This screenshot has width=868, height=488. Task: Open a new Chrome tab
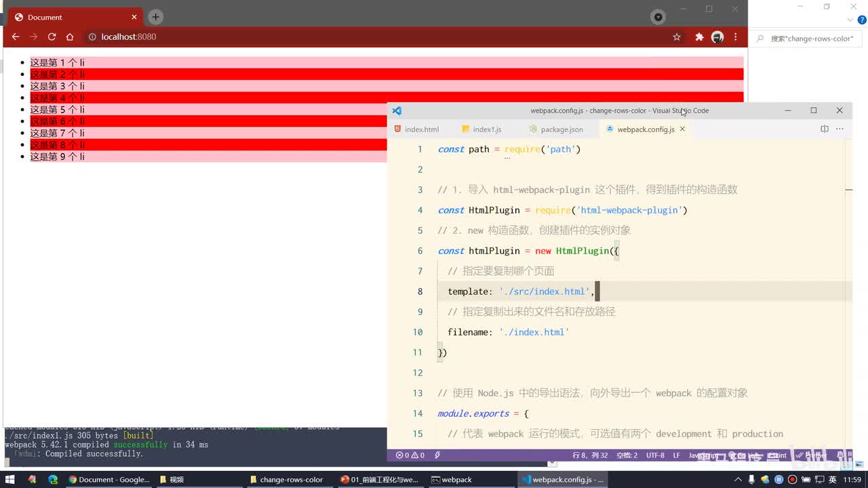tap(155, 17)
